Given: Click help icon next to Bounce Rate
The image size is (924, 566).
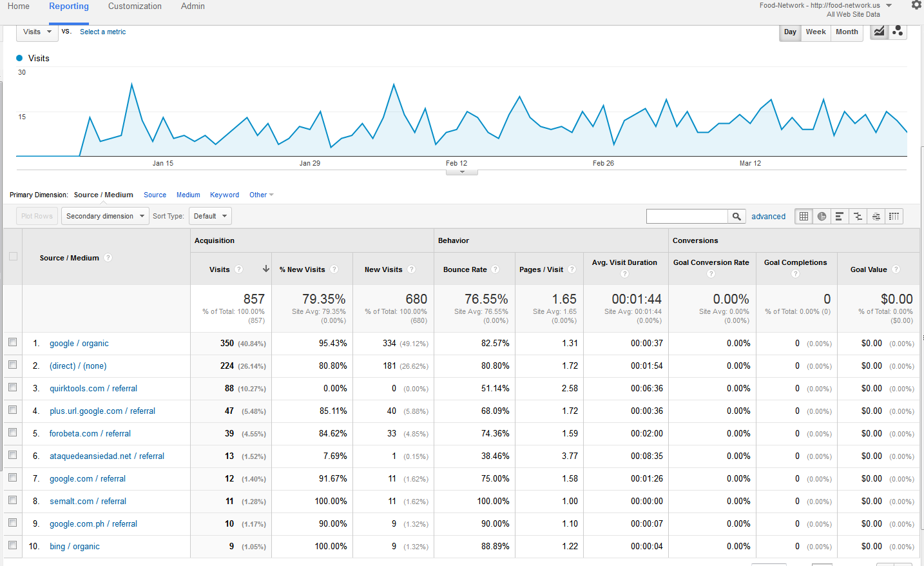Looking at the screenshot, I should coord(496,269).
